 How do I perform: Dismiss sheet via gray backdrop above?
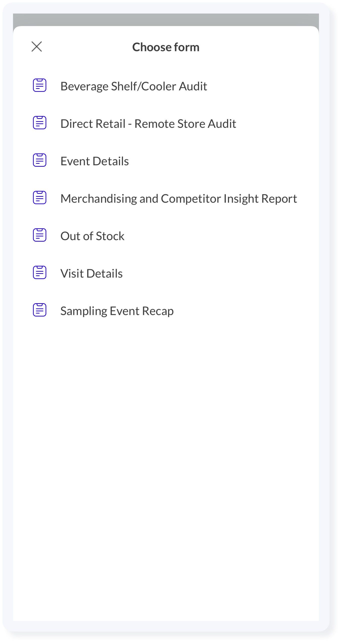point(166,19)
